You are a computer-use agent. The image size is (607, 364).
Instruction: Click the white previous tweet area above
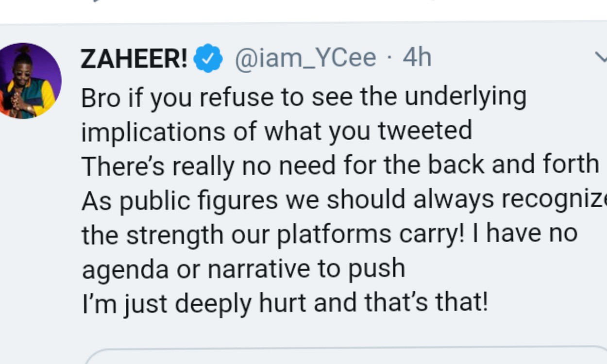click(303, 11)
